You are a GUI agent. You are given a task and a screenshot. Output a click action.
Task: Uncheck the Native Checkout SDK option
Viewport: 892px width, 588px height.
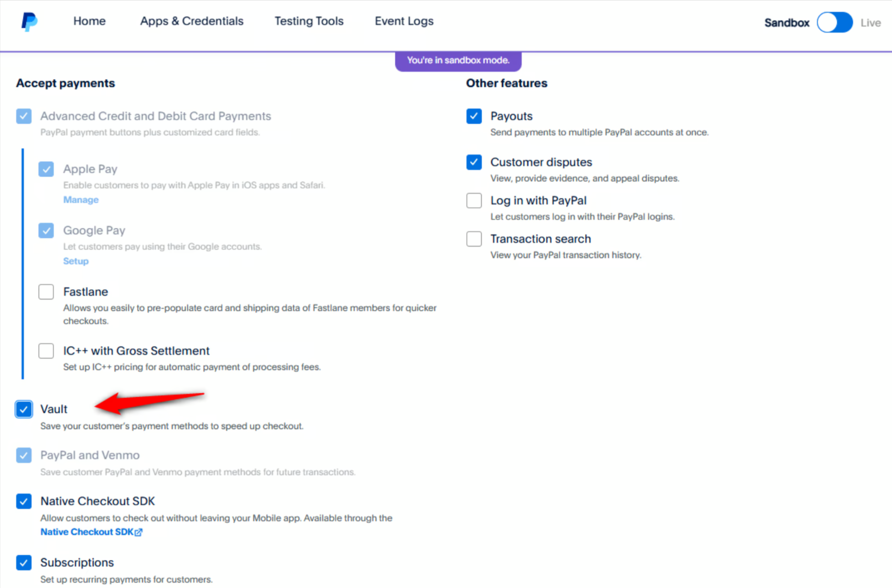23,501
